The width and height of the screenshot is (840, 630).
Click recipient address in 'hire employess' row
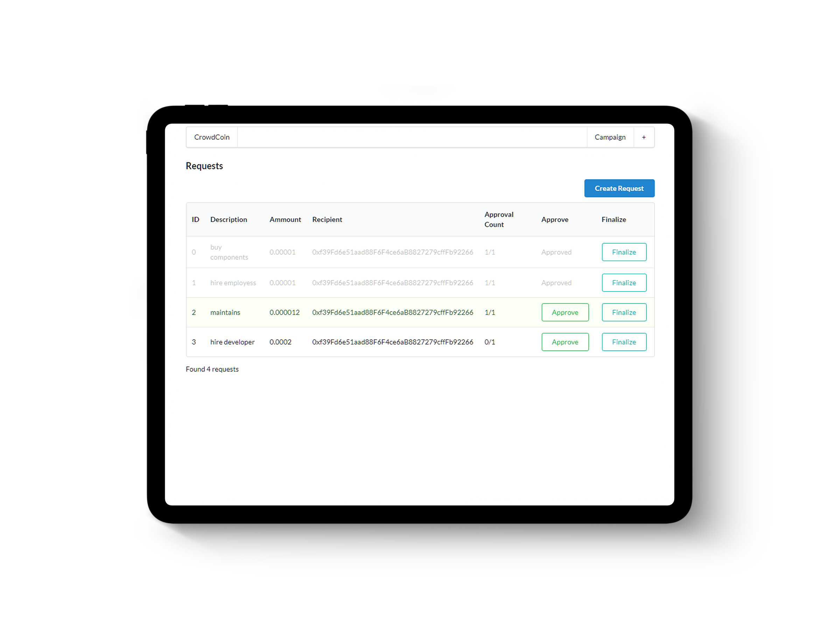[393, 283]
